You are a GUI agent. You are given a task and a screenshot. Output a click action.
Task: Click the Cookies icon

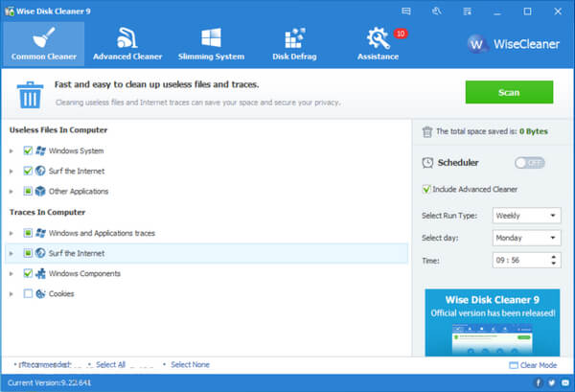coord(40,293)
